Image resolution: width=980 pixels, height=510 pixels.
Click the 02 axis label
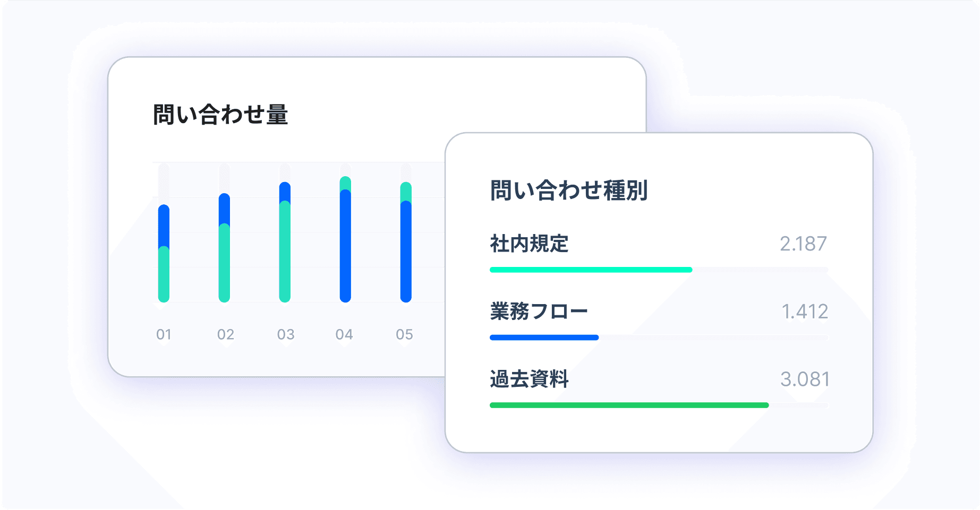pos(225,334)
